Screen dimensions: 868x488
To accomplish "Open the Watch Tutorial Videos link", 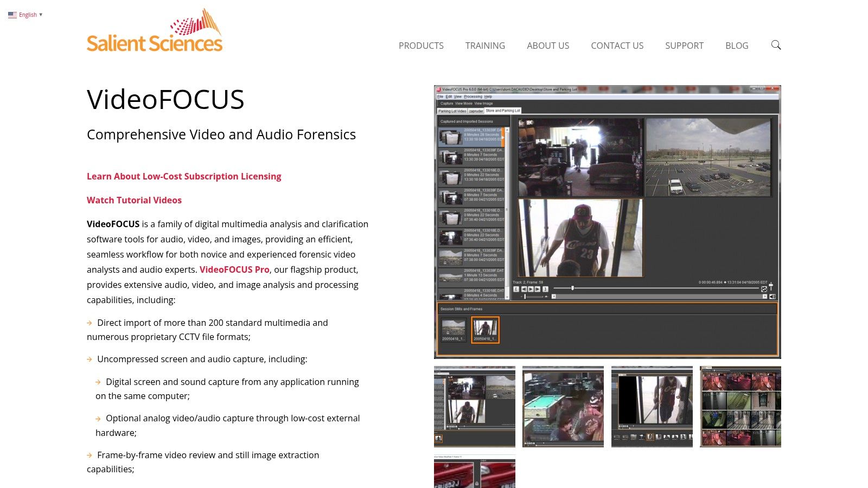I will tap(134, 200).
